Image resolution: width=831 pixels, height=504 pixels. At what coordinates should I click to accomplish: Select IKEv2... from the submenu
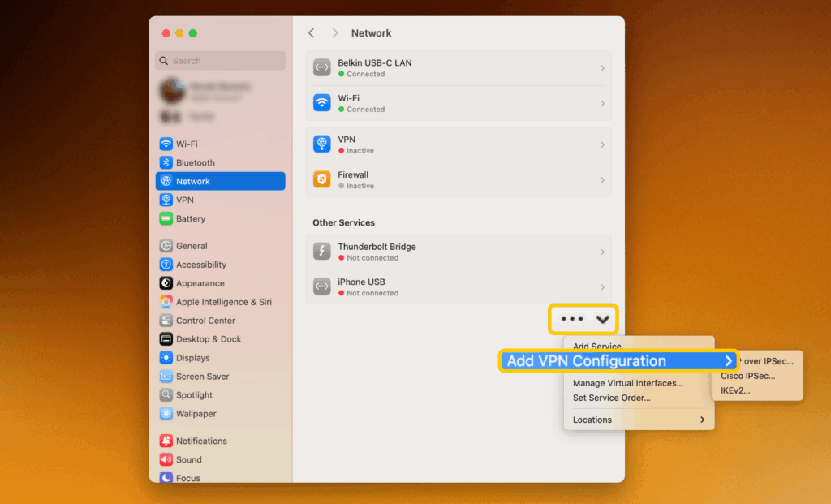click(x=735, y=390)
